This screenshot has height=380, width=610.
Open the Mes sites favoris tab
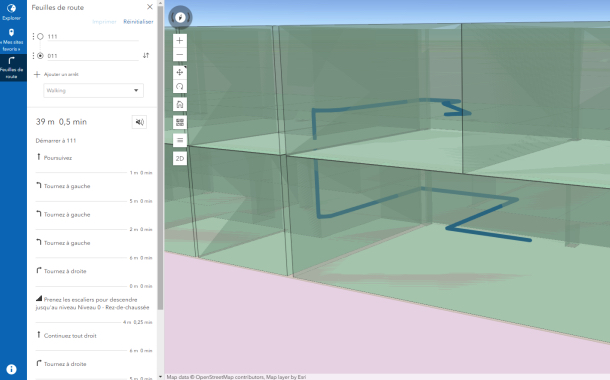point(11,40)
